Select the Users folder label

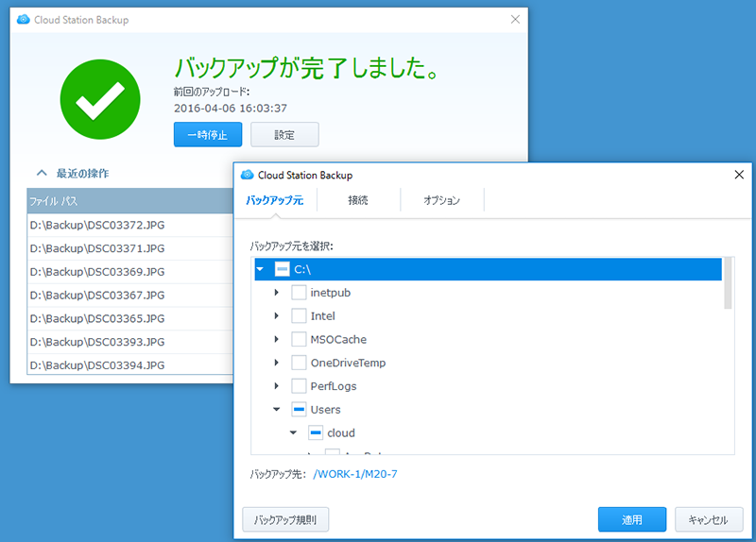325,410
